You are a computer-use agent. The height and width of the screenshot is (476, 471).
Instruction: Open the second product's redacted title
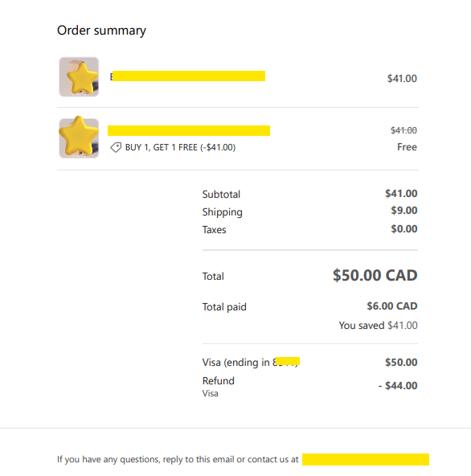[x=189, y=130]
